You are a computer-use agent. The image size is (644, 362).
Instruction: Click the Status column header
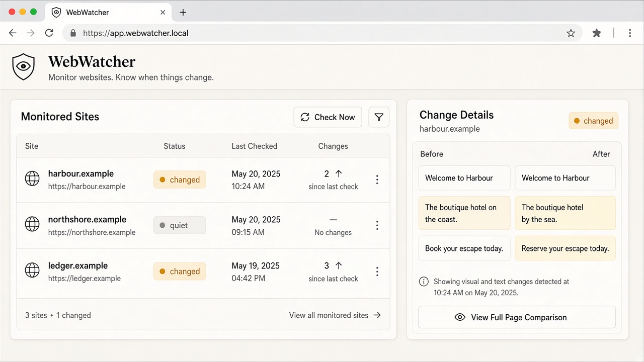[175, 146]
